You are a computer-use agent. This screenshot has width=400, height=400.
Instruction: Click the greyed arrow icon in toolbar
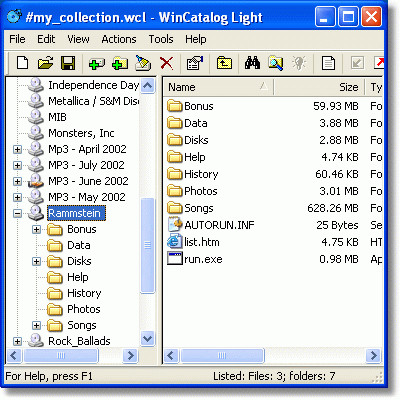coord(357,63)
